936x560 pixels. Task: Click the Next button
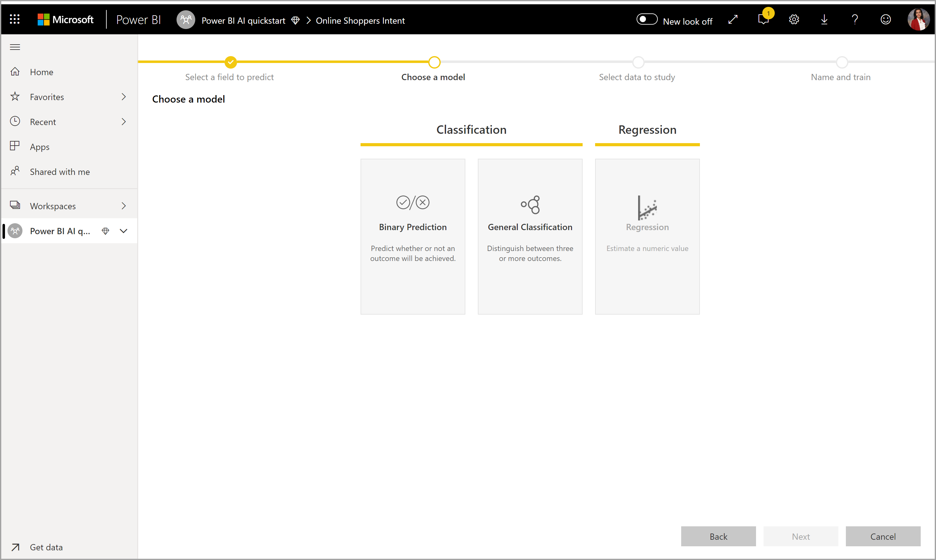click(800, 537)
